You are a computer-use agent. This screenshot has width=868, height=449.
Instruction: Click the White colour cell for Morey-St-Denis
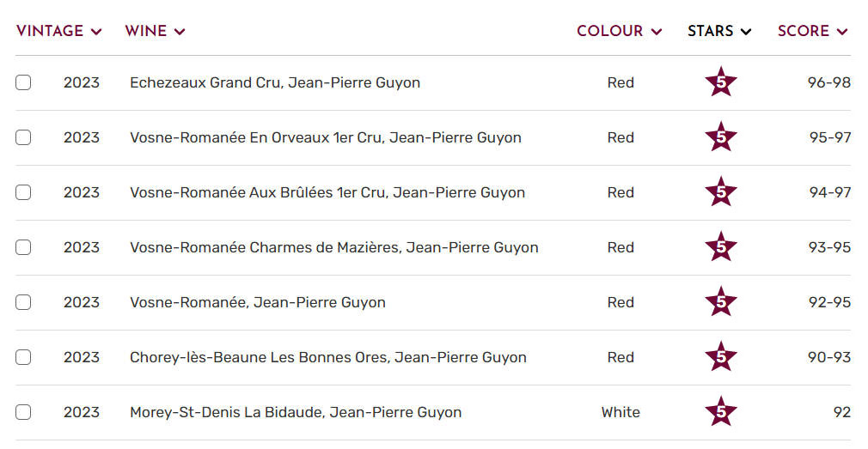[620, 412]
